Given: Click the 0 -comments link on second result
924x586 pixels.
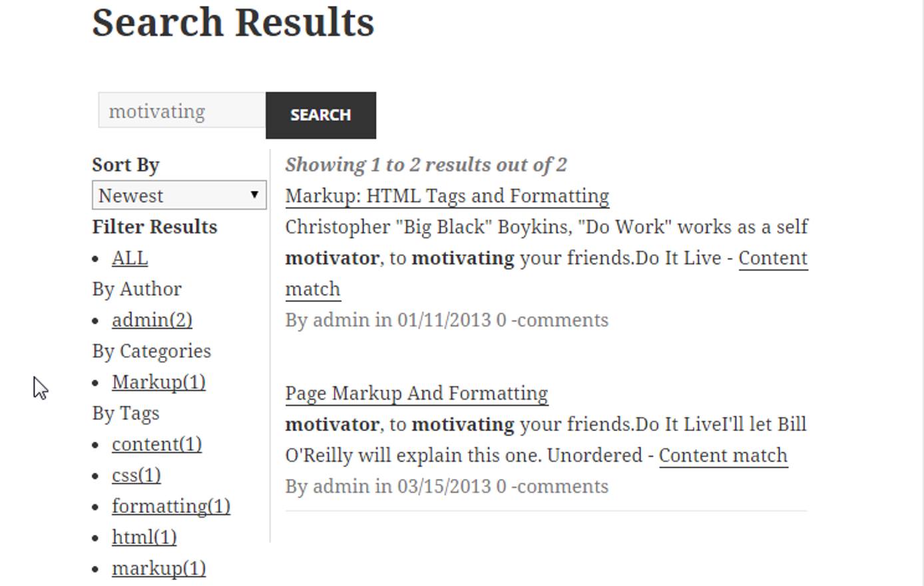Looking at the screenshot, I should point(558,486).
